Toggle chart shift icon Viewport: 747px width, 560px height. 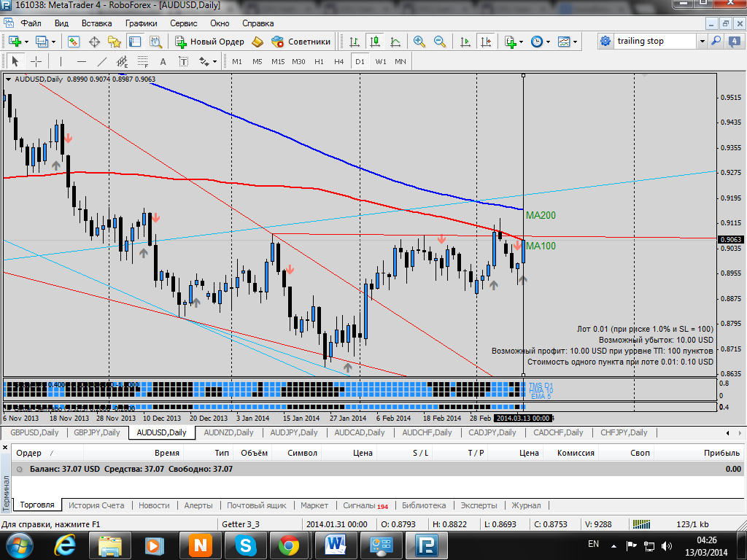pyautogui.click(x=486, y=42)
